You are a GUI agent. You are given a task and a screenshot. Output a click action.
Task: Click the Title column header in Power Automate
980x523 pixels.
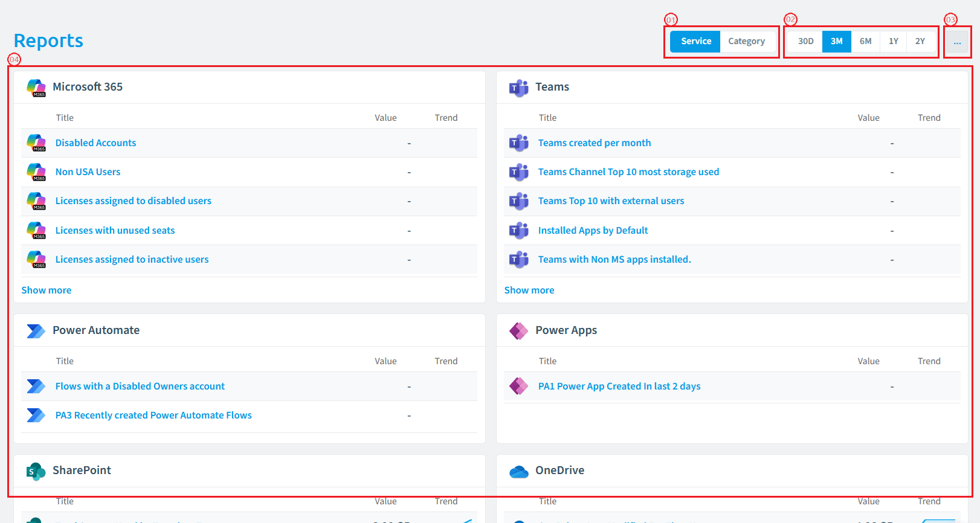tap(65, 361)
